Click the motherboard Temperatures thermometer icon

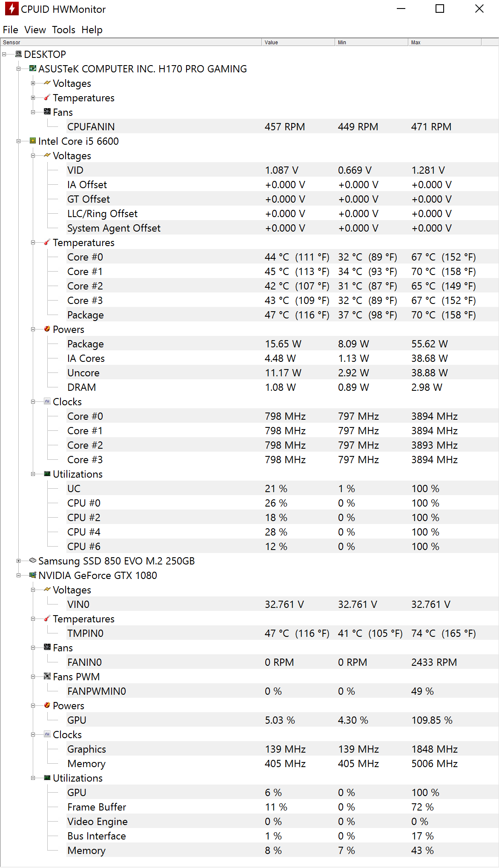pyautogui.click(x=47, y=97)
